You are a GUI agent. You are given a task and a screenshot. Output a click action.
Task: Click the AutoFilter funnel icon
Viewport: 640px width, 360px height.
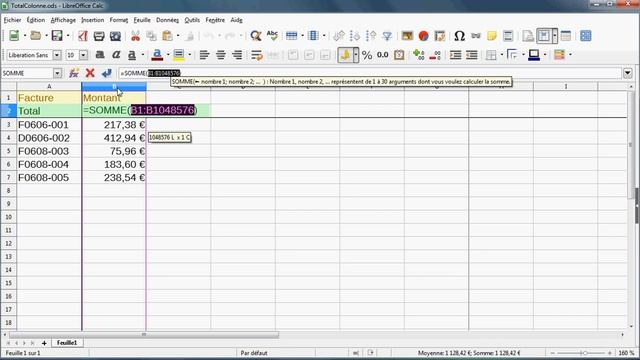click(387, 36)
